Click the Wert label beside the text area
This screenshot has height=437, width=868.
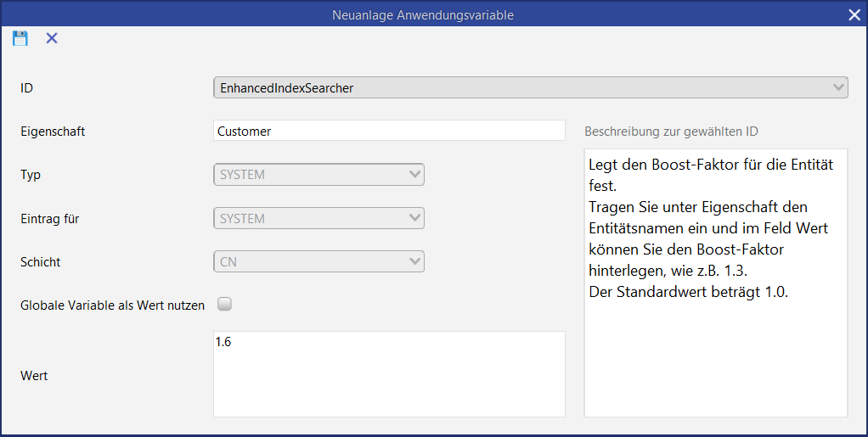pos(34,375)
